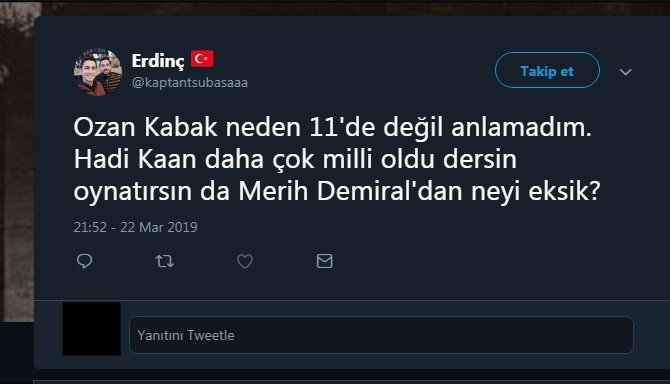Click the black avatar beside the reply box
670x384 pixels.
pyautogui.click(x=91, y=329)
